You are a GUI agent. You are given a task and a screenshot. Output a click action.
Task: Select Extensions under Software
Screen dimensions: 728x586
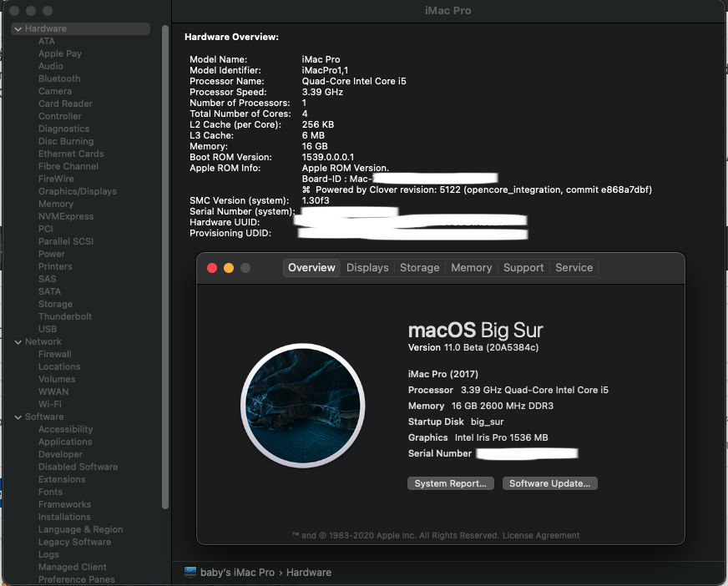tap(62, 480)
